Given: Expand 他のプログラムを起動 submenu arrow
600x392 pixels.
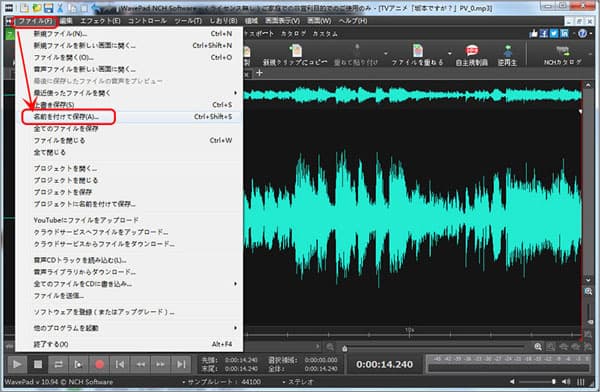Looking at the screenshot, I should point(235,328).
